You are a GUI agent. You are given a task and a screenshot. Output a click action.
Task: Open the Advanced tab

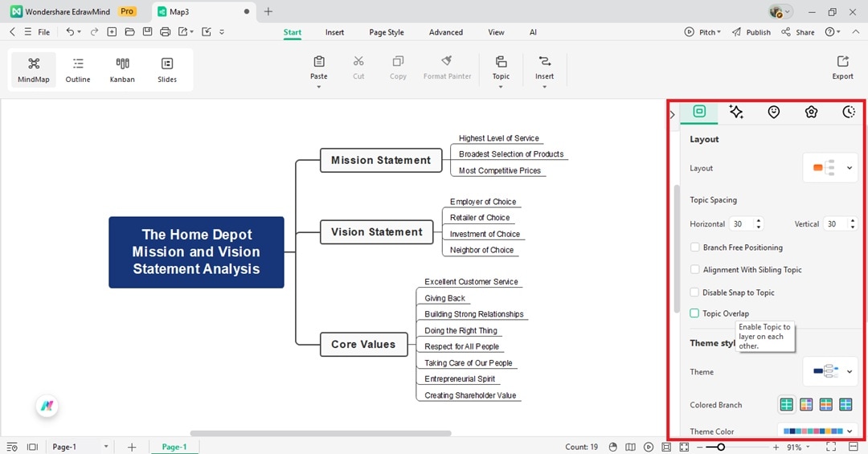[x=445, y=32]
